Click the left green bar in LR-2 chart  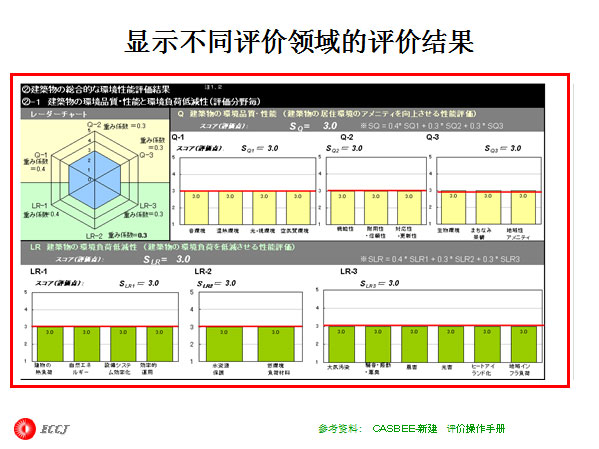point(224,344)
